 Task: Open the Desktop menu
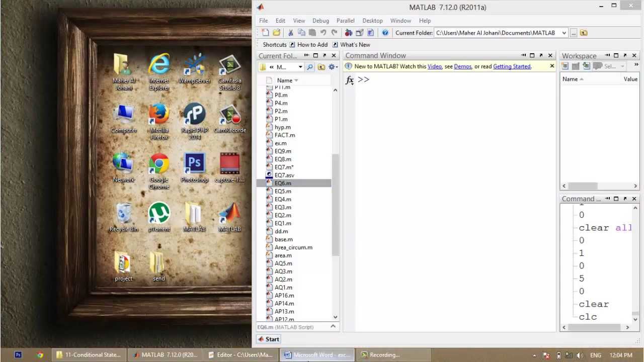point(372,21)
